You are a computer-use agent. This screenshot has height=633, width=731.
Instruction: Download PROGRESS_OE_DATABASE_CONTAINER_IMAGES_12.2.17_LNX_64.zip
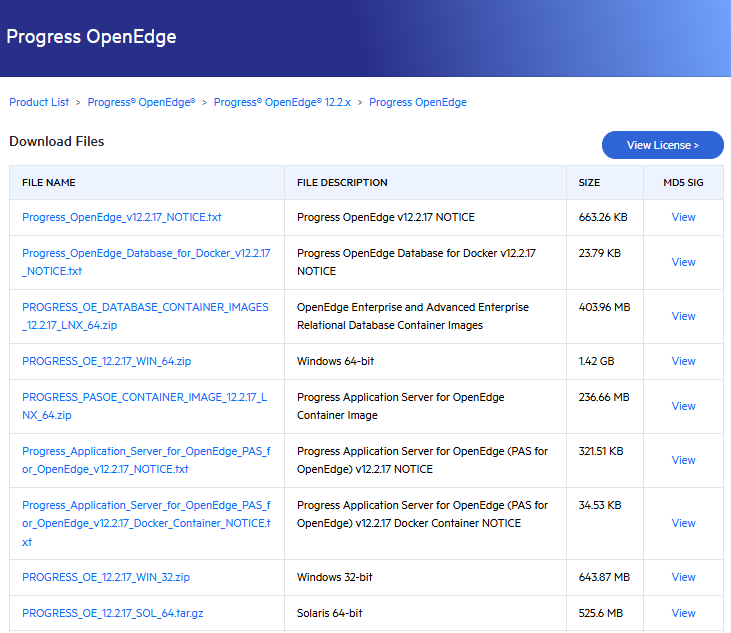145,316
